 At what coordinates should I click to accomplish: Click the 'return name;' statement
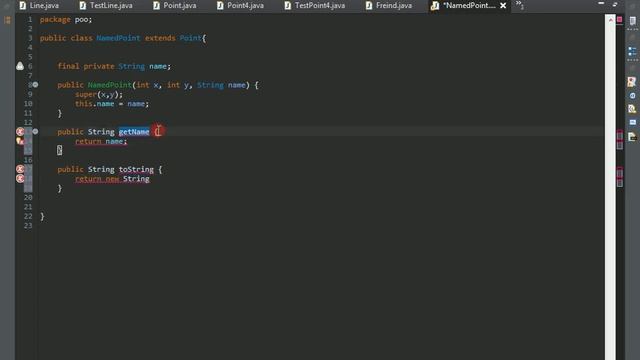click(x=101, y=141)
